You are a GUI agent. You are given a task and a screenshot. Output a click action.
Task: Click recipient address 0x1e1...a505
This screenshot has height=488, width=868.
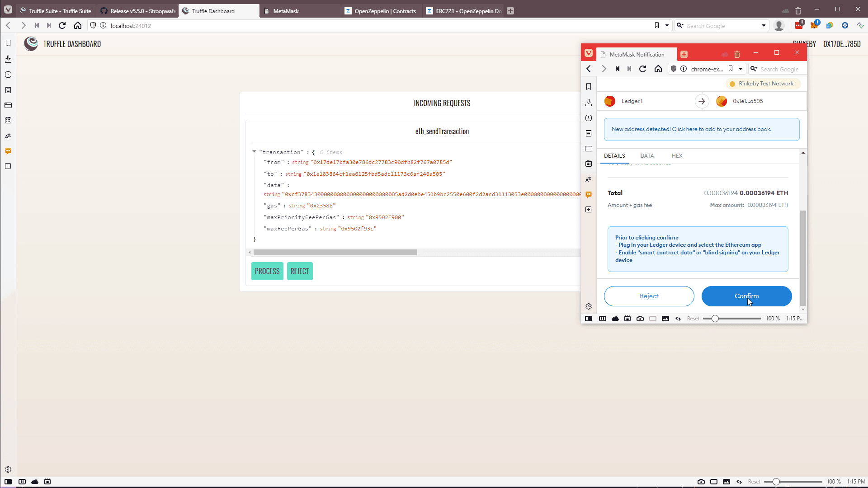(747, 101)
